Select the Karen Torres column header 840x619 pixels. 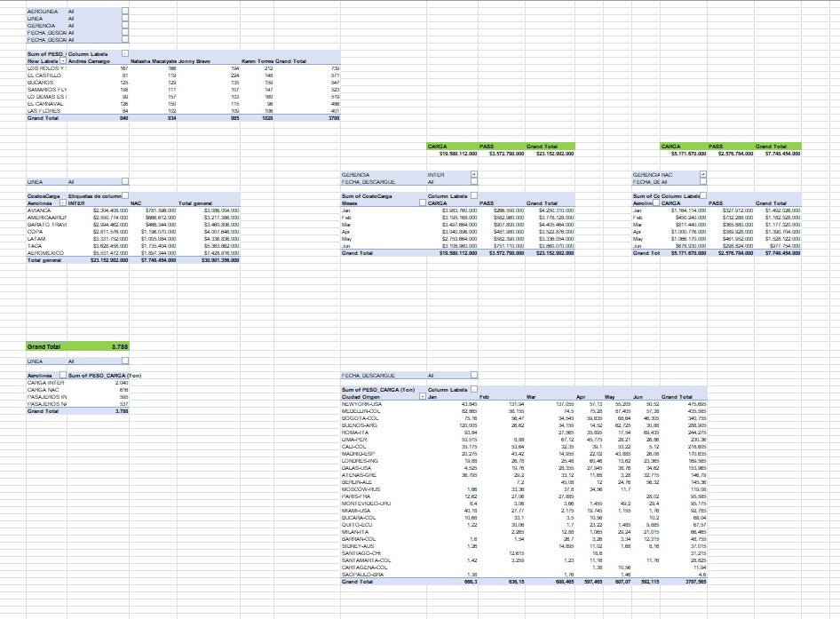click(258, 61)
